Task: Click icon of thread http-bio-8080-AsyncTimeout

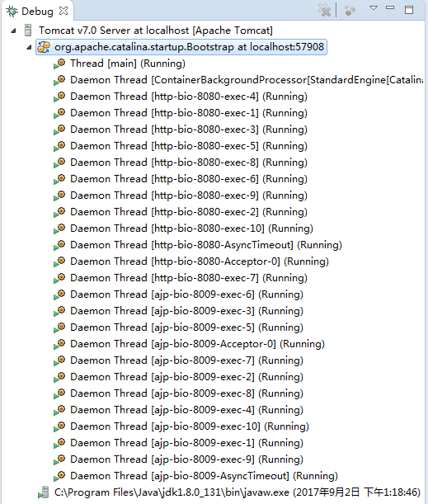Action: click(59, 245)
